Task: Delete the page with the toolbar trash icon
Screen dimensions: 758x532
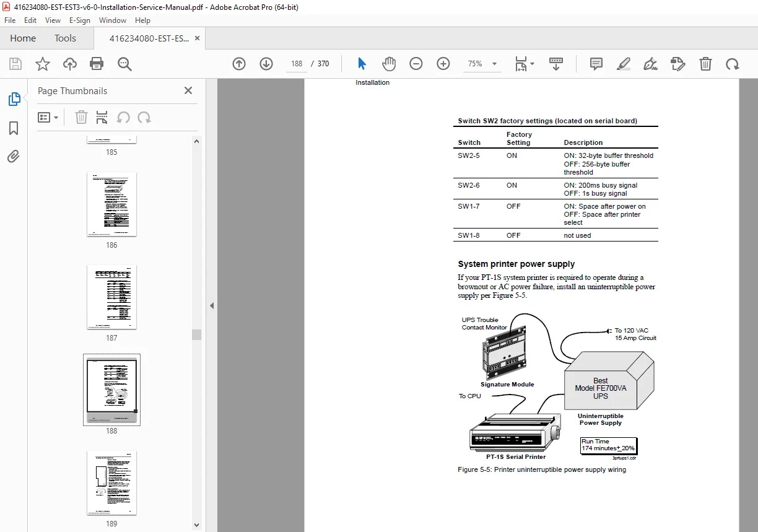Action: point(705,64)
